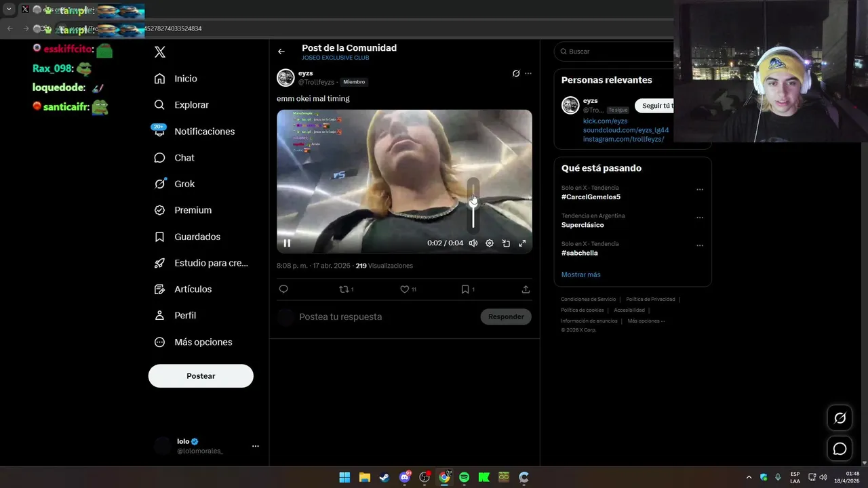Open Condiciones de Servicio link

click(589, 300)
